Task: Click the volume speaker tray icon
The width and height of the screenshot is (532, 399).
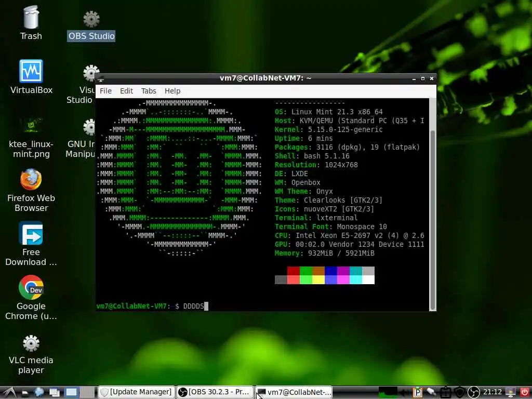Action: point(404,393)
